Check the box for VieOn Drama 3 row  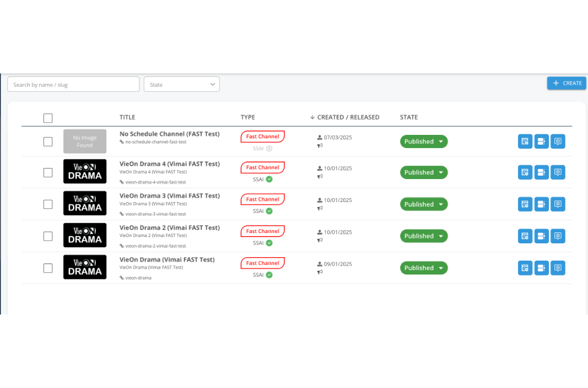pyautogui.click(x=48, y=204)
